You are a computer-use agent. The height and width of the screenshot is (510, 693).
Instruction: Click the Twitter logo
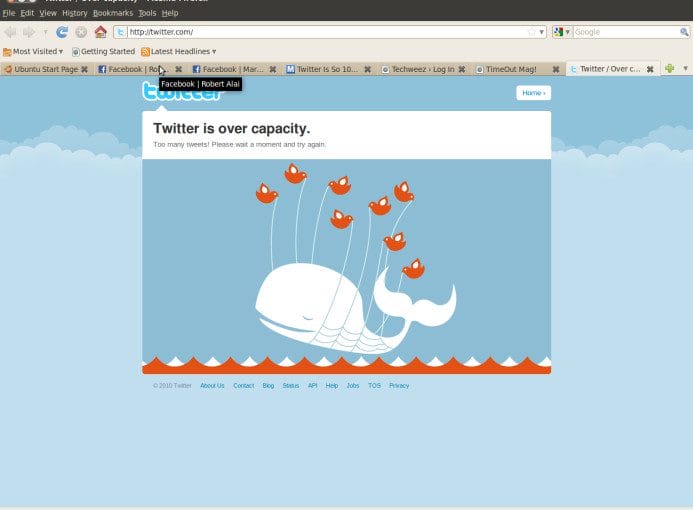tap(181, 91)
